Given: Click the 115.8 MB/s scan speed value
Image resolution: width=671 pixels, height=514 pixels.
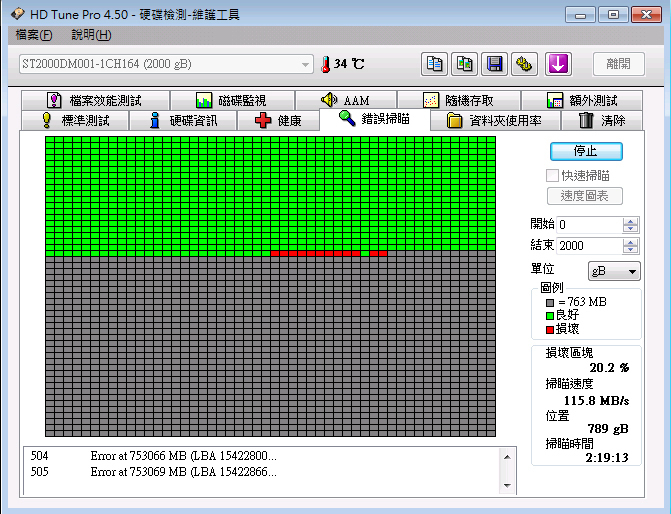Looking at the screenshot, I should [x=596, y=401].
